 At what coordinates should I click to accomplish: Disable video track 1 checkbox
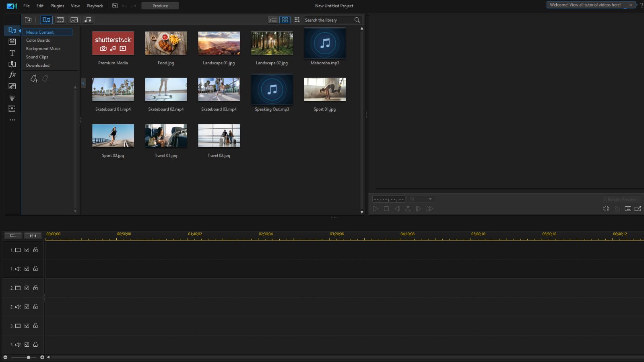(x=27, y=250)
